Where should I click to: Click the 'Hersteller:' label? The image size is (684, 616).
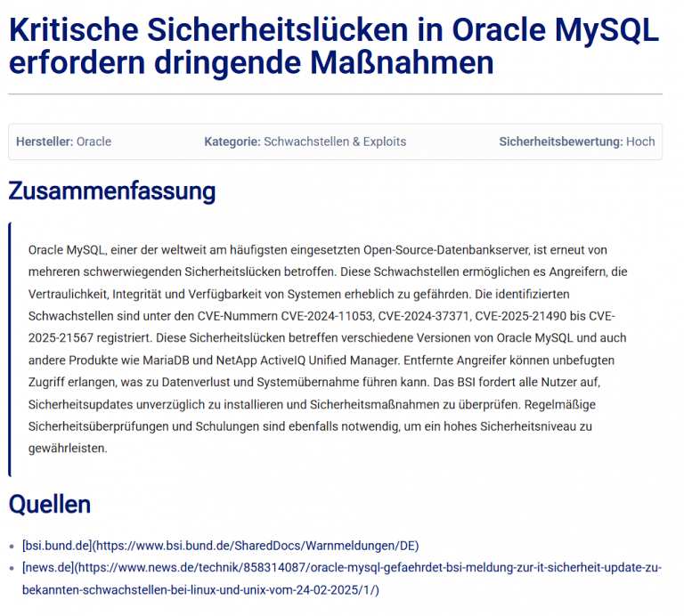45,142
